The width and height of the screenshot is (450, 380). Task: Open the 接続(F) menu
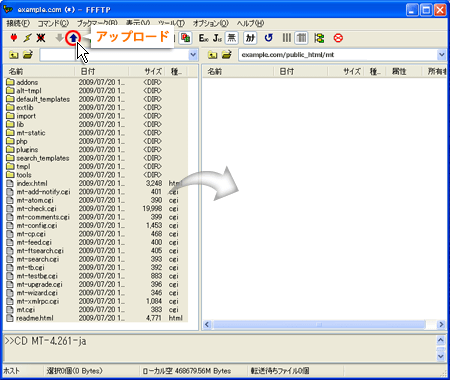[18, 23]
